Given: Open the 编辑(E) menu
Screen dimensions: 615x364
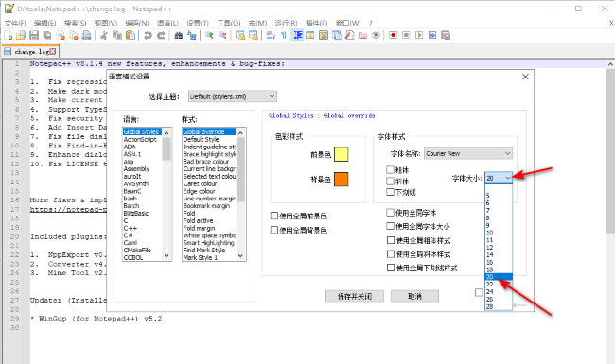Looking at the screenshot, I should pyautogui.click(x=45, y=23).
